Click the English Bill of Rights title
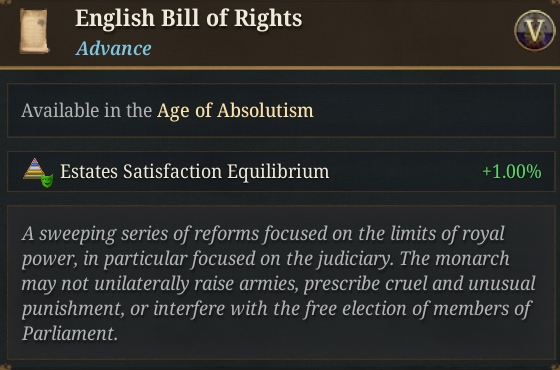The image size is (560, 370). point(189,18)
